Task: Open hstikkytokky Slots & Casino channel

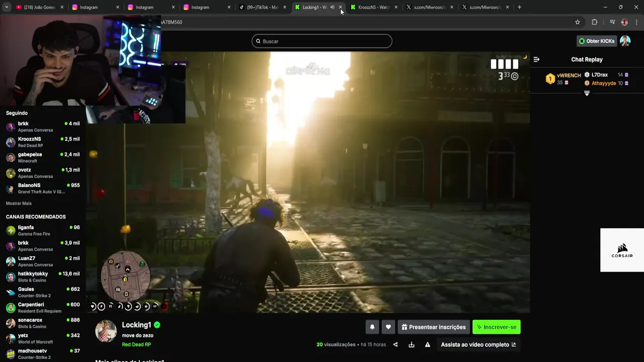Action: pyautogui.click(x=43, y=277)
